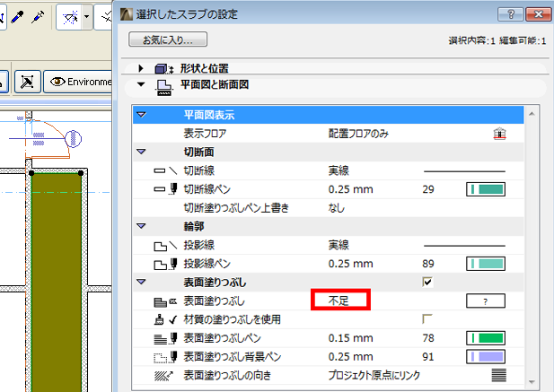
Task: Click the fill pattern preview with question mark
Action: [x=486, y=301]
